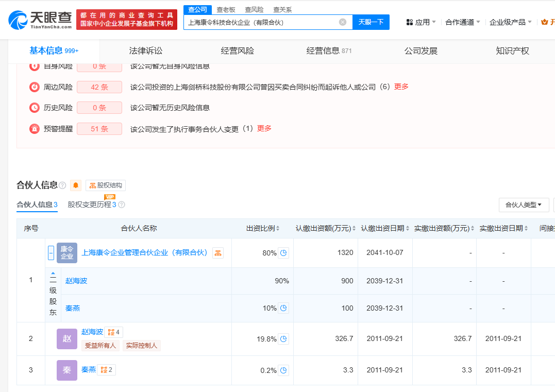Open the 法律诉讼 navigation tab
555x392 pixels.
145,51
